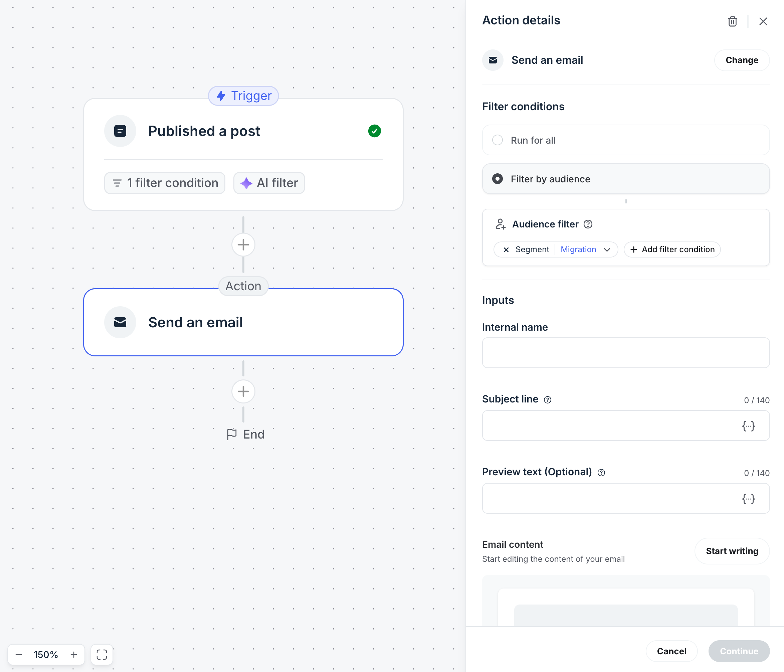Image resolution: width=784 pixels, height=672 pixels.
Task: Open the 1 filter condition chip
Action: pyautogui.click(x=165, y=183)
